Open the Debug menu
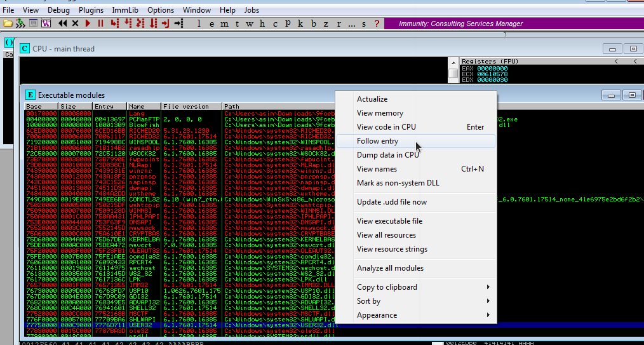 click(x=58, y=10)
